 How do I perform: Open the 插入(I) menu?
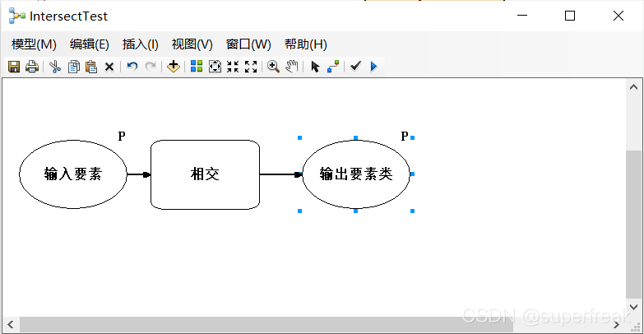141,44
